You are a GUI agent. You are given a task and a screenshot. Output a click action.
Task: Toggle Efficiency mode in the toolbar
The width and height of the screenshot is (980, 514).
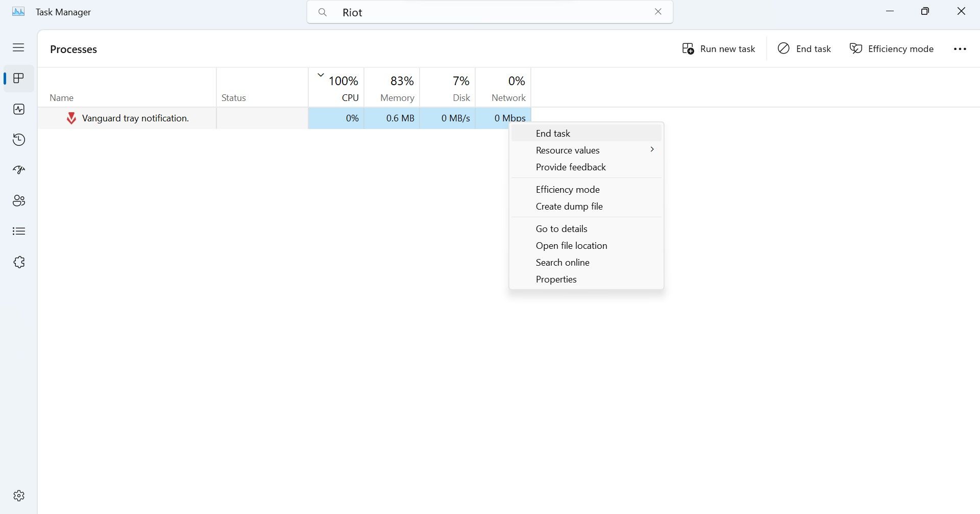pyautogui.click(x=891, y=49)
